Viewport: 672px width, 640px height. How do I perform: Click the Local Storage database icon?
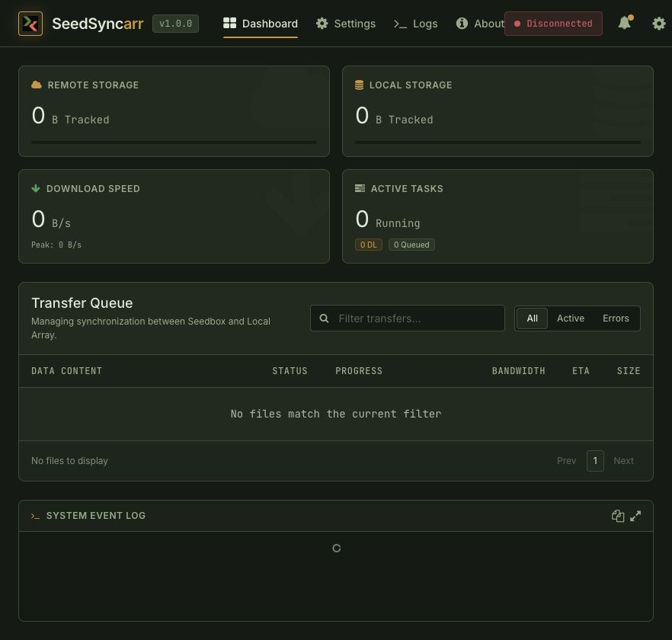(x=359, y=85)
